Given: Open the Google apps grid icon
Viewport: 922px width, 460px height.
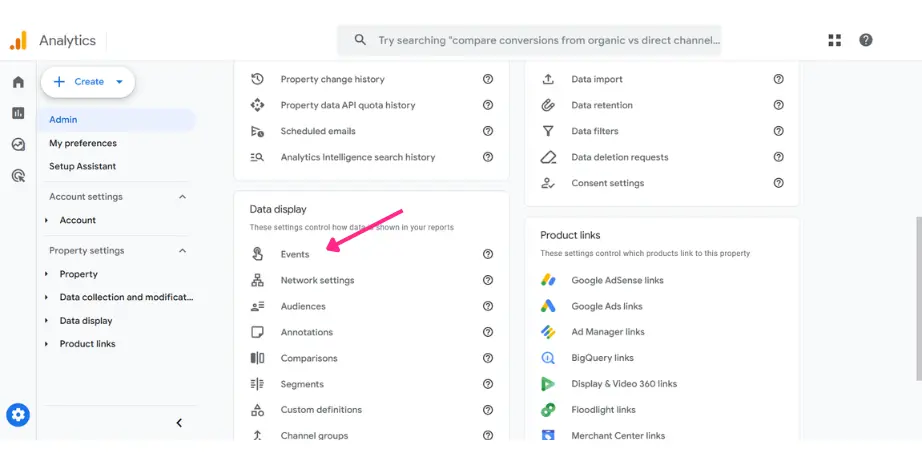Looking at the screenshot, I should coord(835,40).
